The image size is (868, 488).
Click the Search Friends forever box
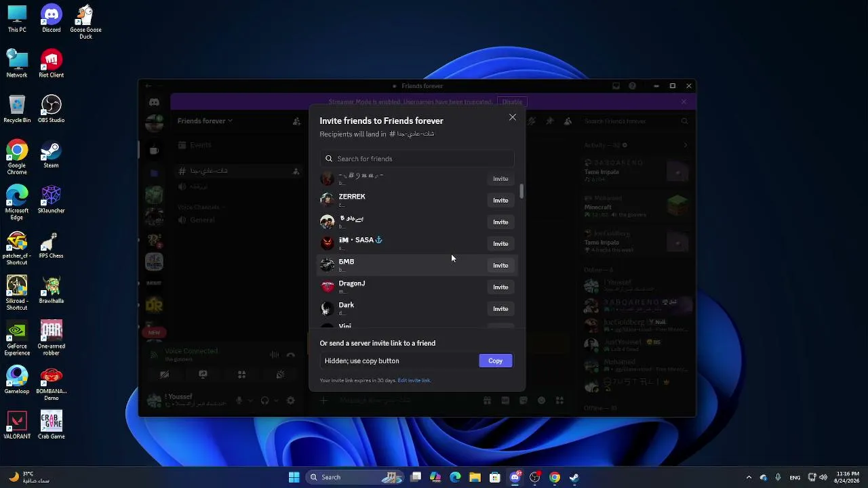(x=636, y=121)
